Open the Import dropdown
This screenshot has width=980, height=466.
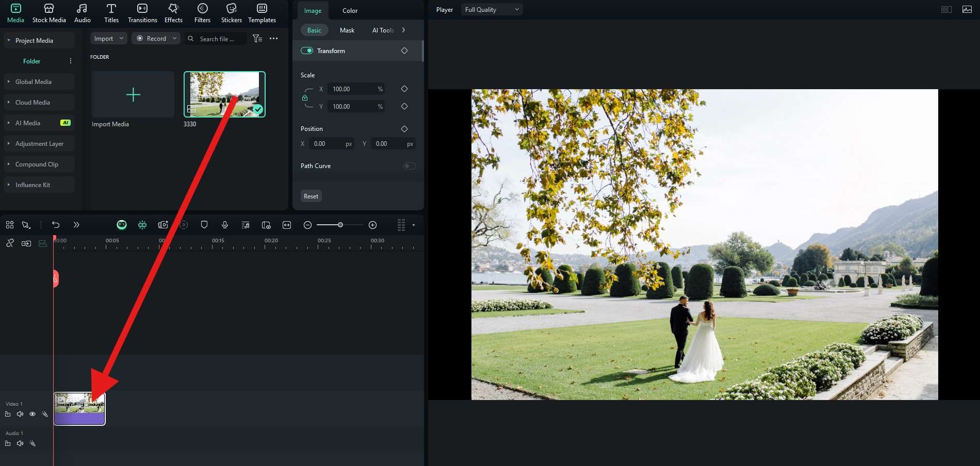[109, 39]
